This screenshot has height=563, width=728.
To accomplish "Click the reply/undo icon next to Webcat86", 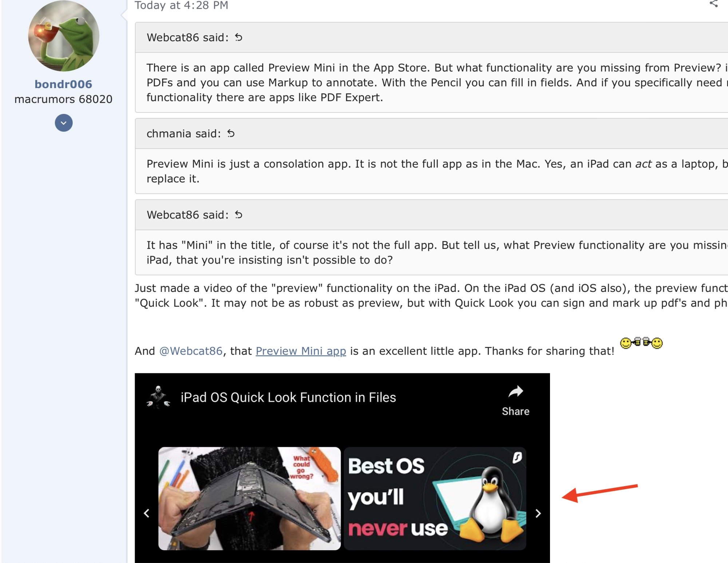I will point(239,37).
